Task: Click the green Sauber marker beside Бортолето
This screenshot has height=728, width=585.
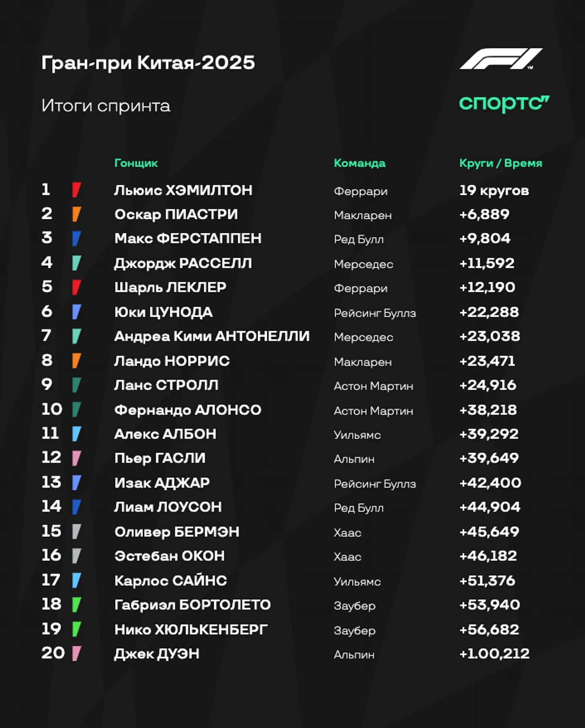Action: (x=77, y=605)
